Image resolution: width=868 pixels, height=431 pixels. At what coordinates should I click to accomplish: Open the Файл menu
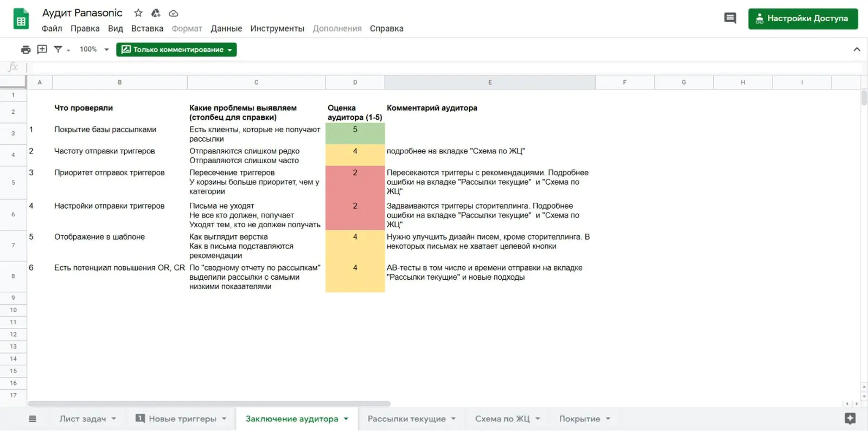coord(52,29)
